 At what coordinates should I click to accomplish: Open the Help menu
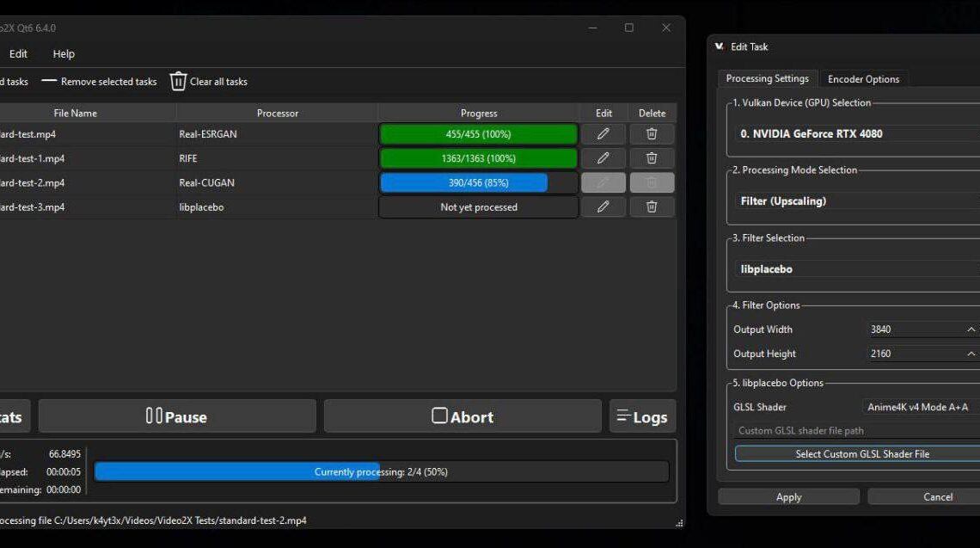pos(64,53)
